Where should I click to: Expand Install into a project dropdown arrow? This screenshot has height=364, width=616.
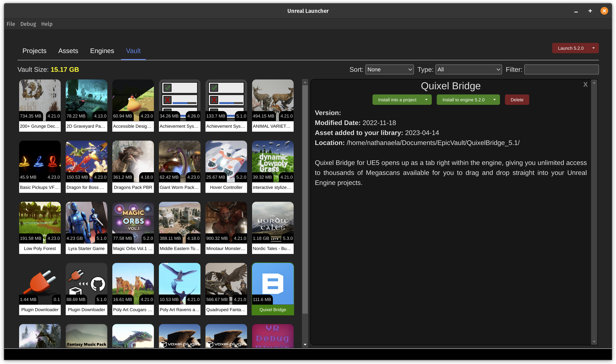[x=426, y=100]
